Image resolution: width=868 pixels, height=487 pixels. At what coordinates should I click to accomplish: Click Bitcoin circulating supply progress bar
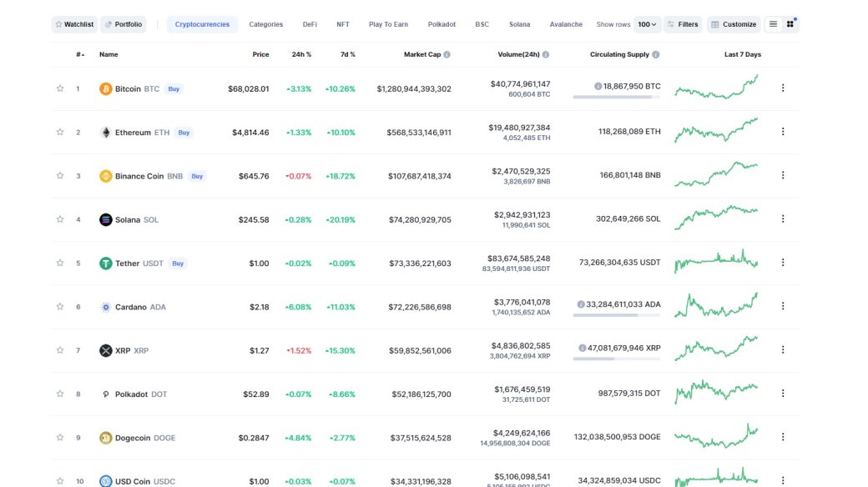coord(617,98)
